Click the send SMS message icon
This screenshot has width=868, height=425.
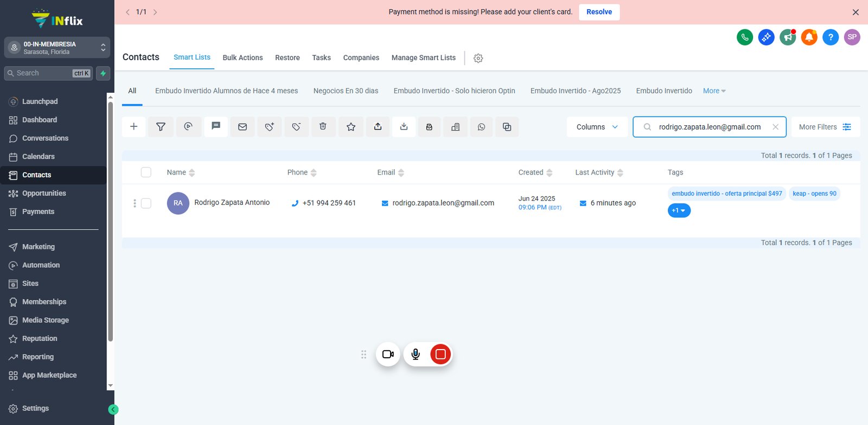coord(216,127)
